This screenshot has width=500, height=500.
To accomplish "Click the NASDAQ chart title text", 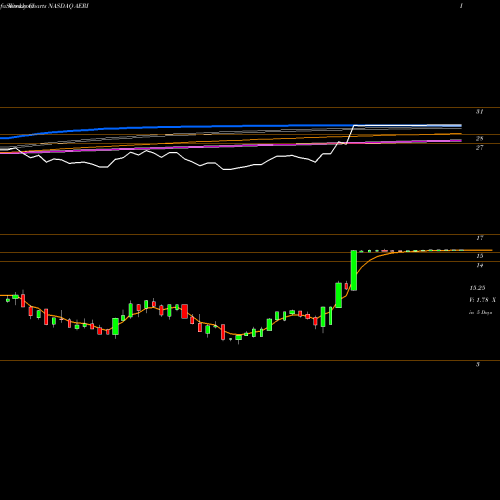I will coord(44,6).
